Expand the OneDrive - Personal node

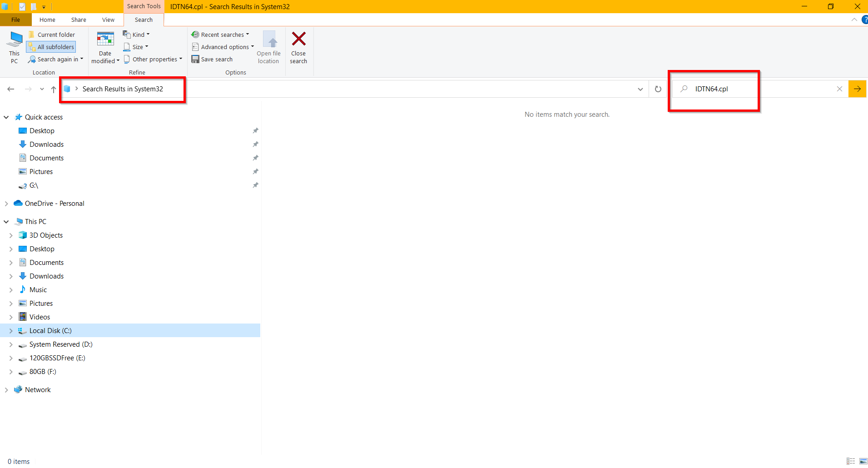pyautogui.click(x=6, y=204)
